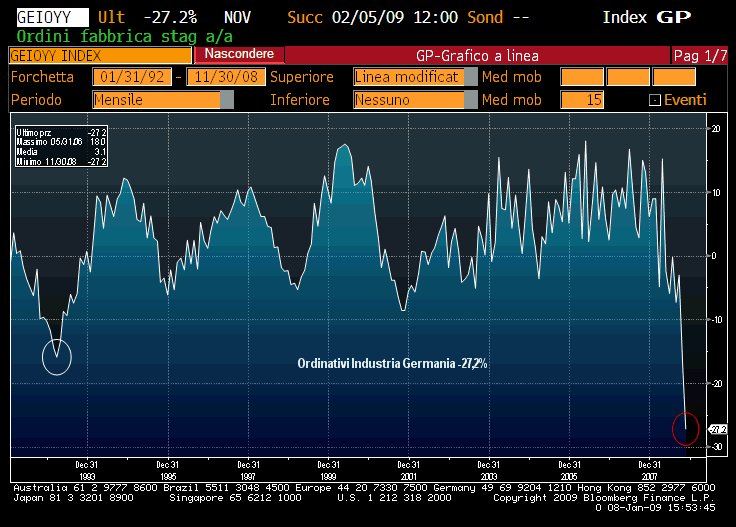This screenshot has width=736, height=527.
Task: Click the Pag 1/7 page indicator
Action: tap(700, 56)
